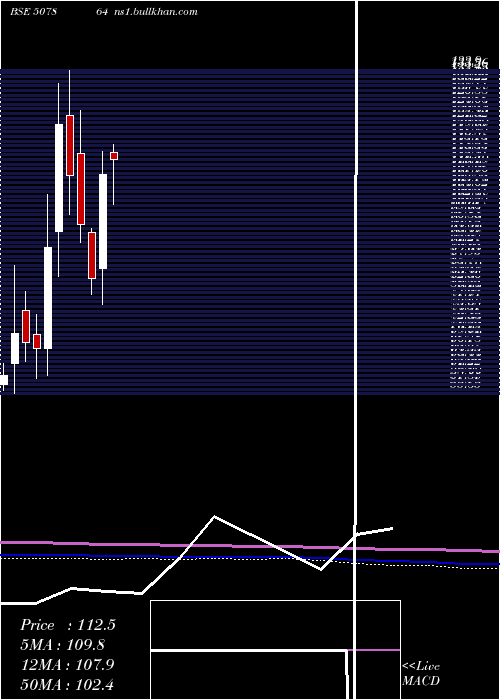The width and height of the screenshot is (500, 700).
Task: Click the 'BSE 5078' ticker label
Action: pos(33,12)
